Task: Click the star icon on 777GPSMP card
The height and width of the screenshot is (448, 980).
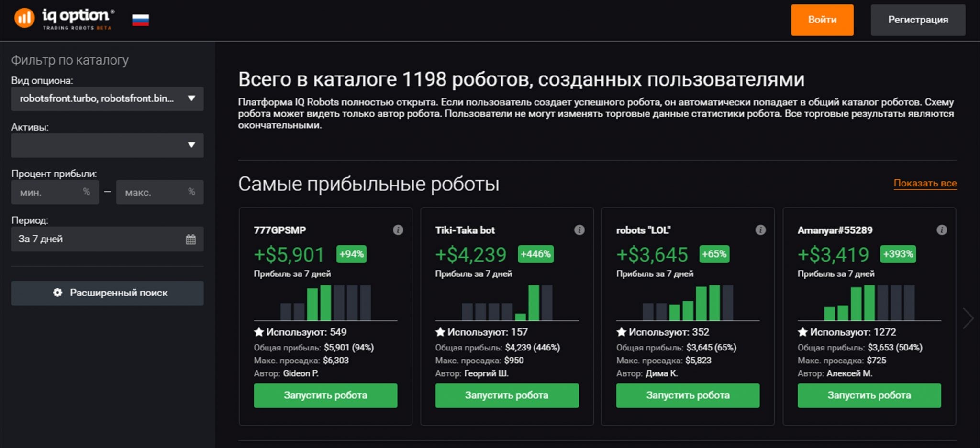Action: tap(259, 332)
